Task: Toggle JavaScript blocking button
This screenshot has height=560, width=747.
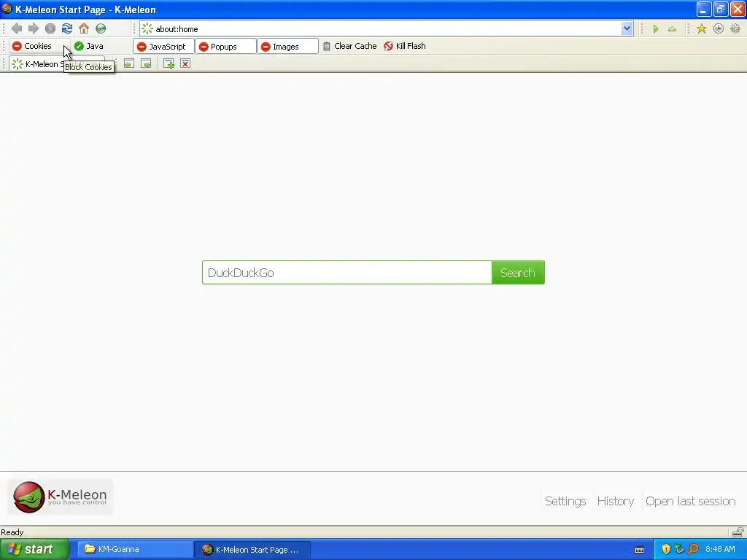Action: (163, 46)
